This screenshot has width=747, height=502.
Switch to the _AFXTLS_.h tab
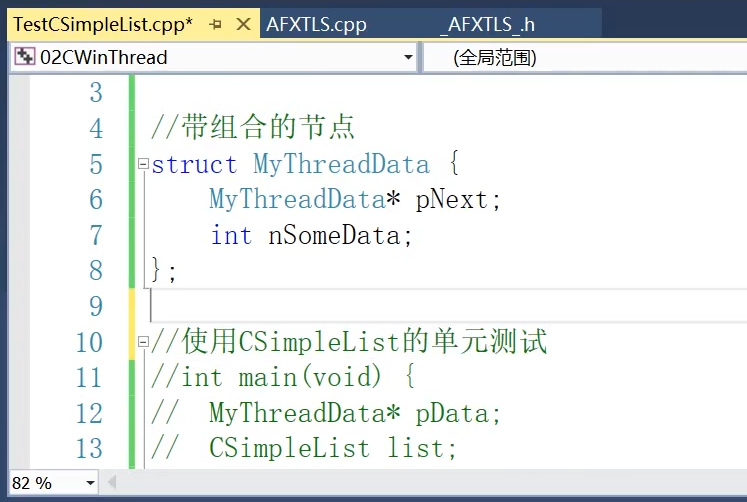point(487,24)
